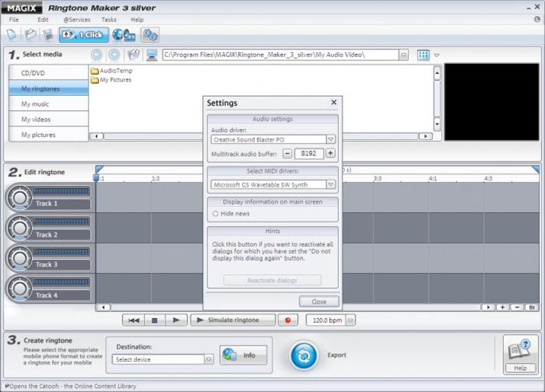Adjust the Track 1 volume knob

[x=19, y=198]
